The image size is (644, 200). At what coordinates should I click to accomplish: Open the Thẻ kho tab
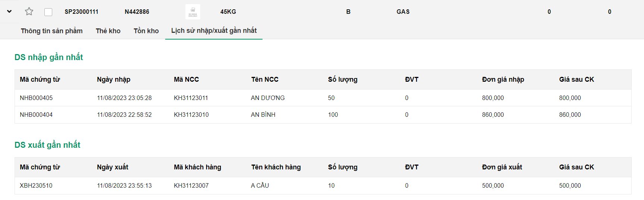[x=108, y=31]
